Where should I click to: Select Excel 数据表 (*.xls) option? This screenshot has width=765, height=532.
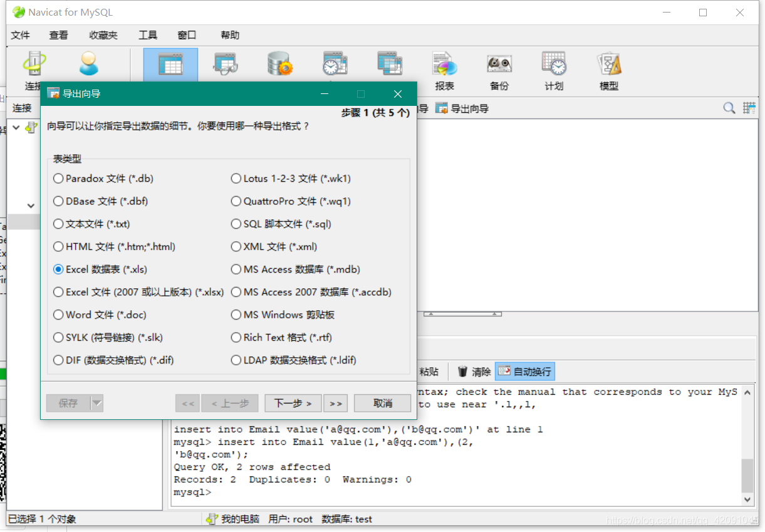(x=100, y=269)
